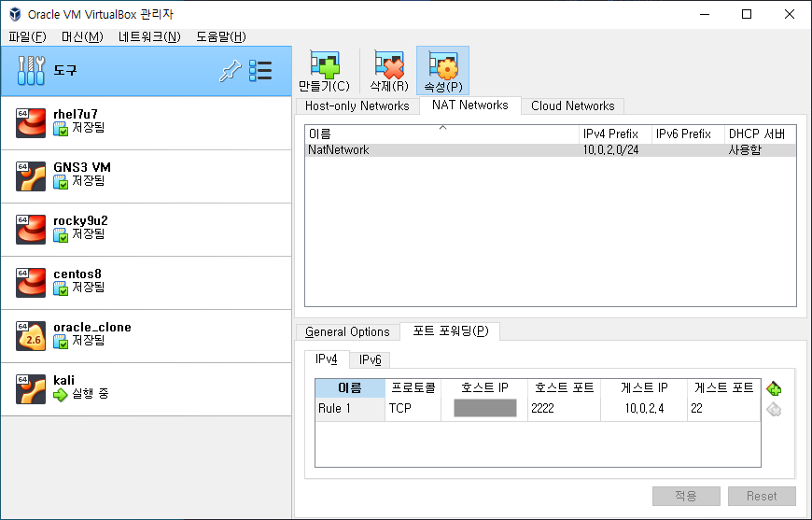The image size is (812, 520).
Task: Click the Host IP field of Rule 1
Action: click(484, 408)
